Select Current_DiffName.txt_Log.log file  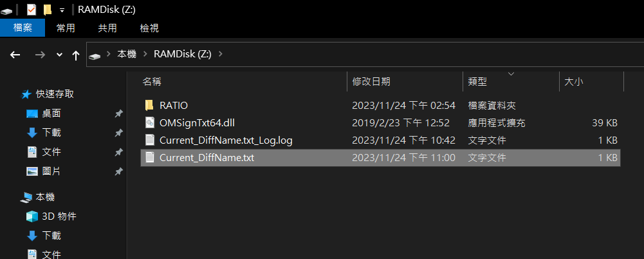click(x=380, y=140)
